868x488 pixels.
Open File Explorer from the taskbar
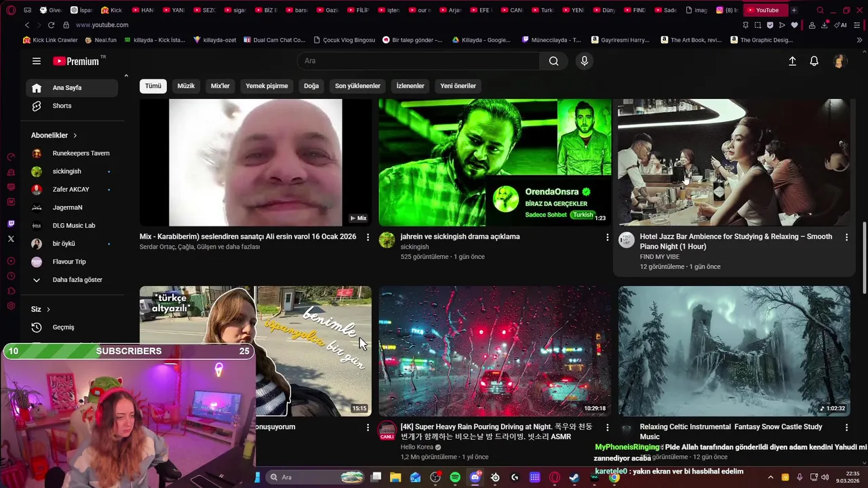pos(395,477)
